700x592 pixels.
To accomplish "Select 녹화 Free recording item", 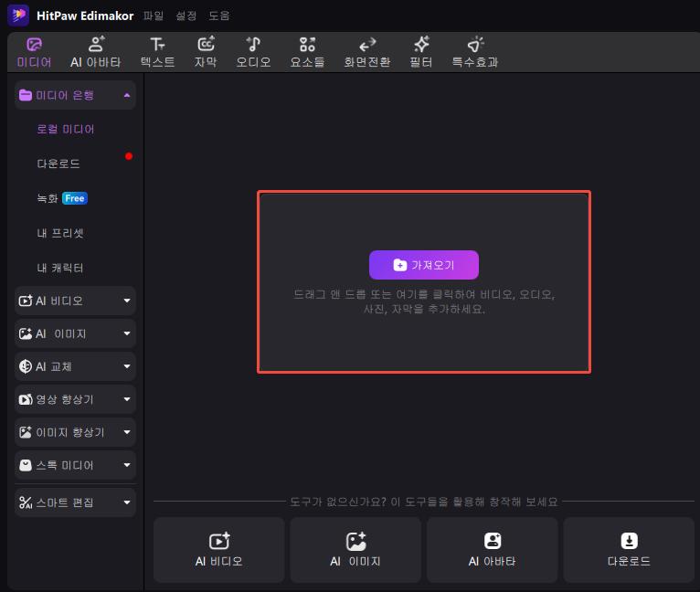I will pyautogui.click(x=62, y=198).
